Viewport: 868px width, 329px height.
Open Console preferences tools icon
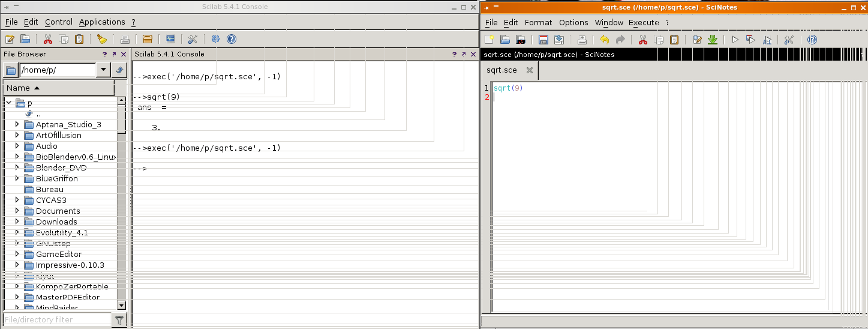(x=193, y=39)
